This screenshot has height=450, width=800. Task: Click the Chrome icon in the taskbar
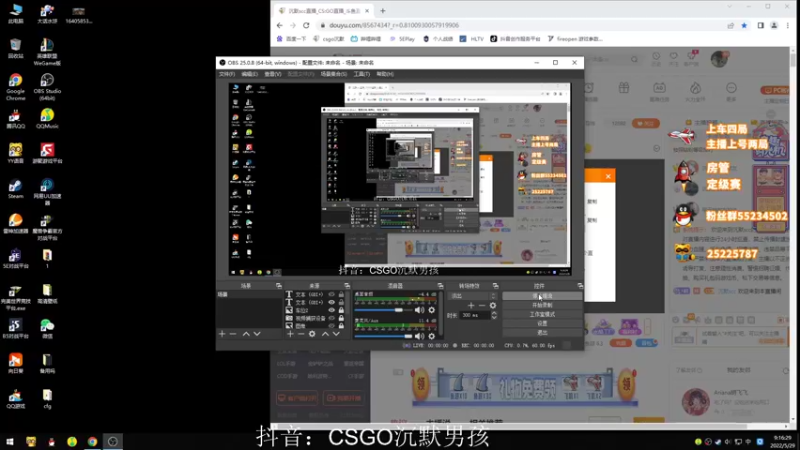[92, 441]
